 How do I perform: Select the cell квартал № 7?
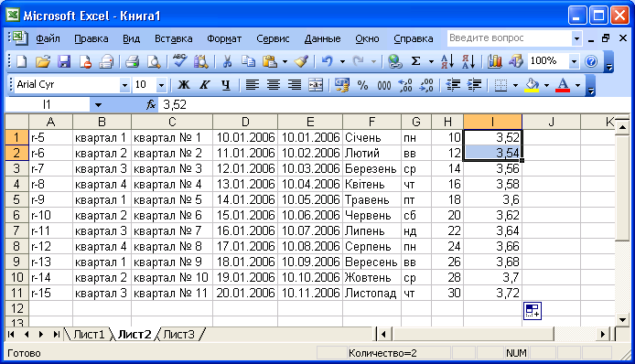tap(172, 230)
